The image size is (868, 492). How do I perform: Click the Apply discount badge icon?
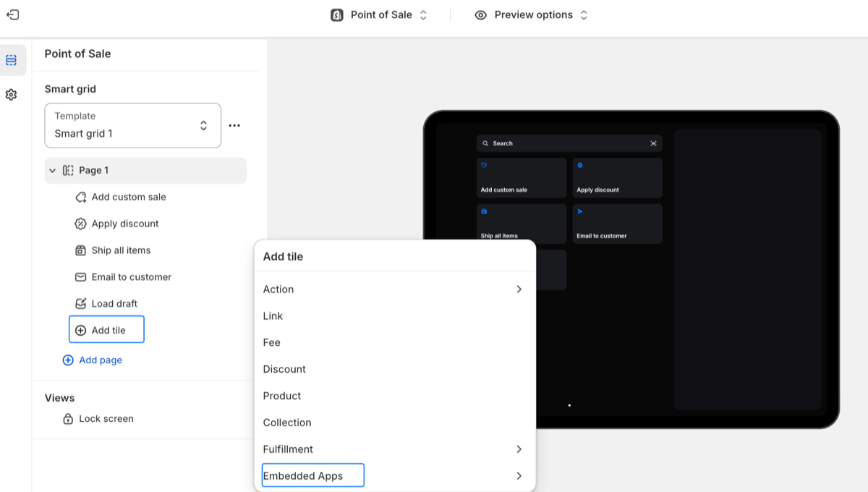coord(81,224)
